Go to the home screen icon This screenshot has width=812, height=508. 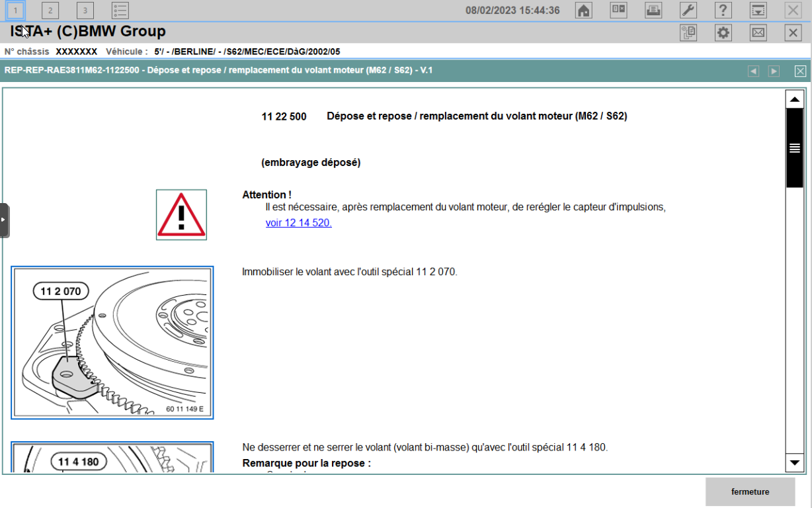[583, 11]
